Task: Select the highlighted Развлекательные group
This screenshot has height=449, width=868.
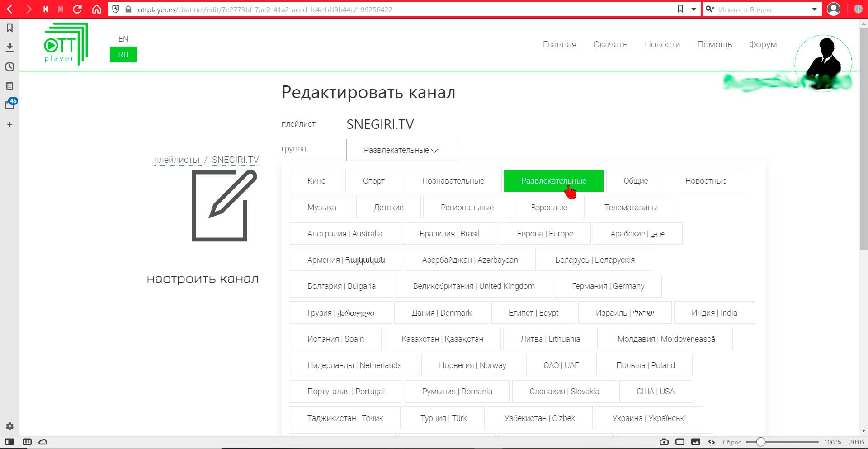Action: click(554, 181)
